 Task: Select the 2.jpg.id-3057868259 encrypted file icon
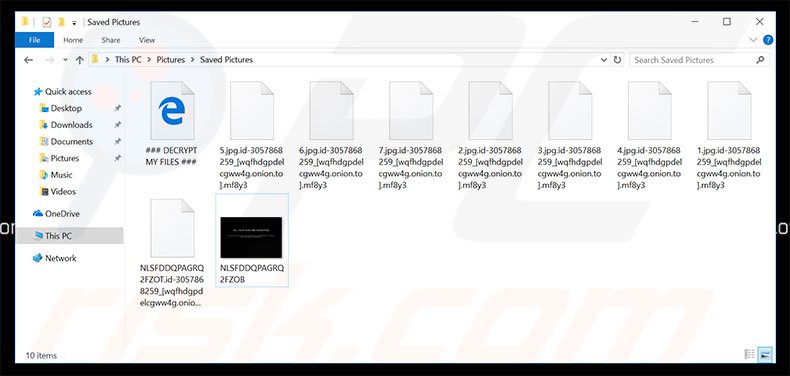(x=490, y=110)
